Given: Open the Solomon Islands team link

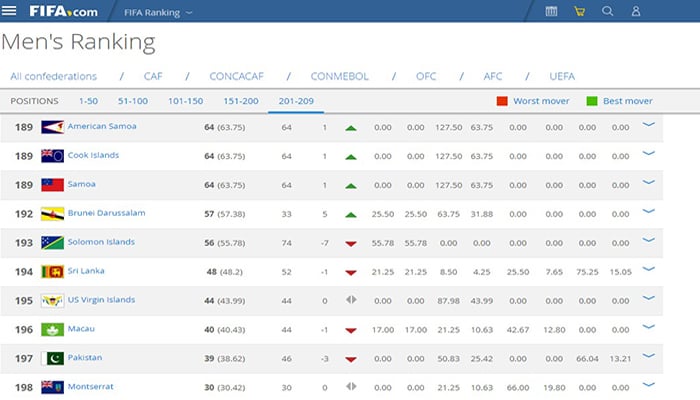Looking at the screenshot, I should point(101,242).
